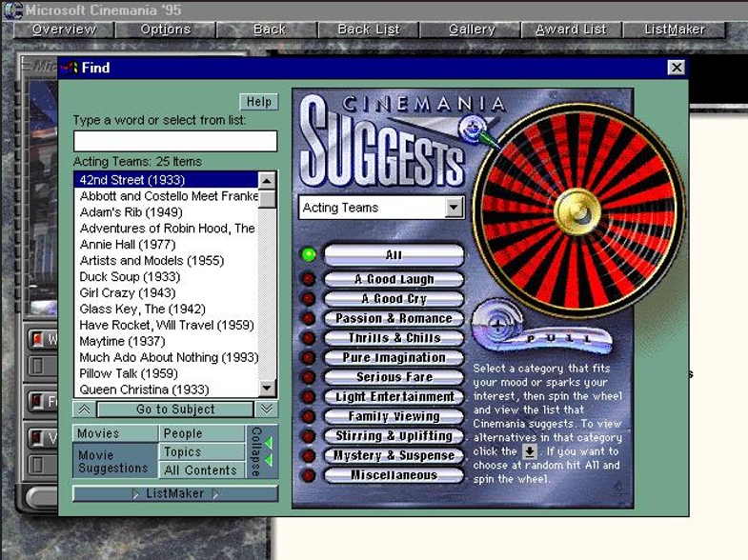The width and height of the screenshot is (748, 560).
Task: Select 42nd Street (1933) in list
Action: click(166, 180)
